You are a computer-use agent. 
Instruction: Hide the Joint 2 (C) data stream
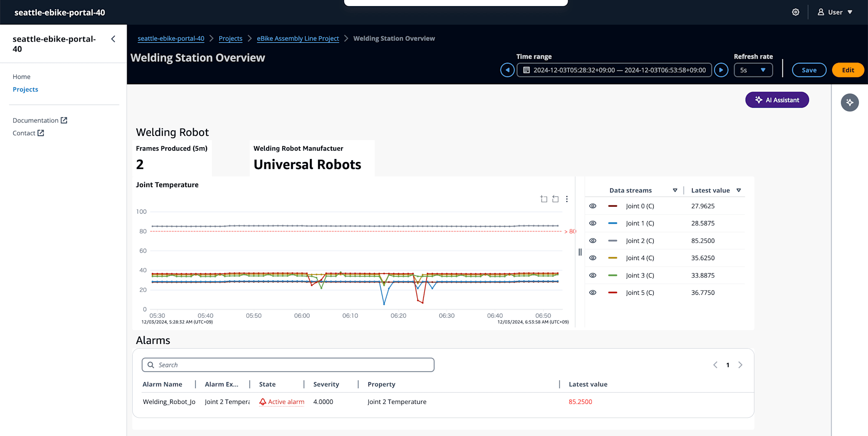(x=593, y=241)
